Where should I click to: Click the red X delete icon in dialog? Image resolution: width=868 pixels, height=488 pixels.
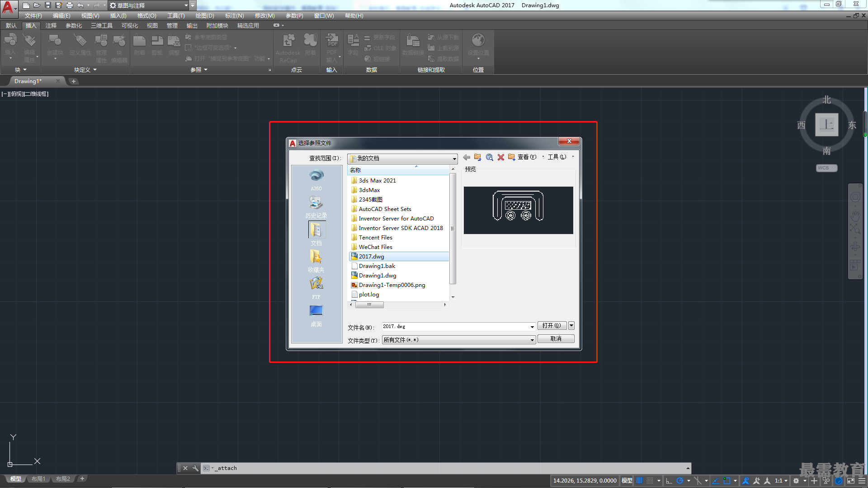(x=501, y=157)
